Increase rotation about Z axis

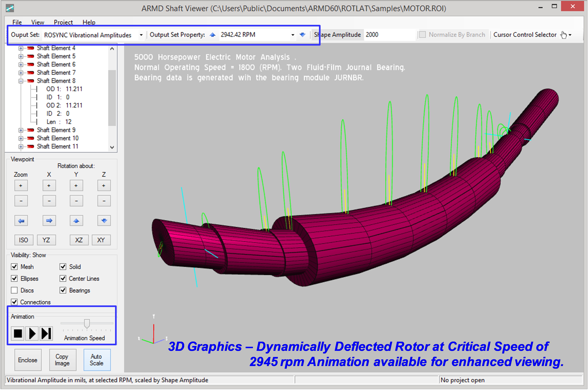point(104,185)
